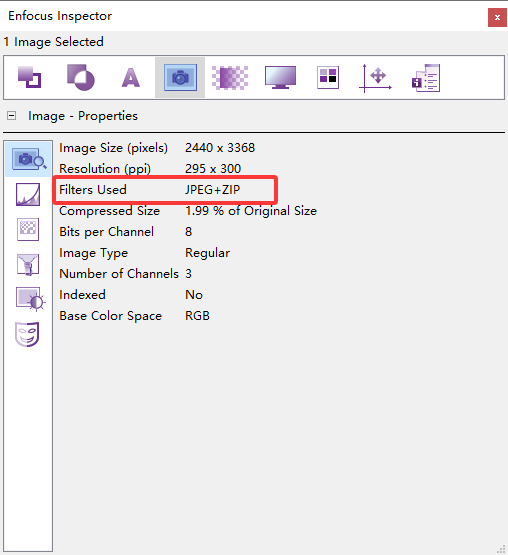Click the '1 Image Selected' status text
Image resolution: width=508 pixels, height=555 pixels.
point(54,42)
